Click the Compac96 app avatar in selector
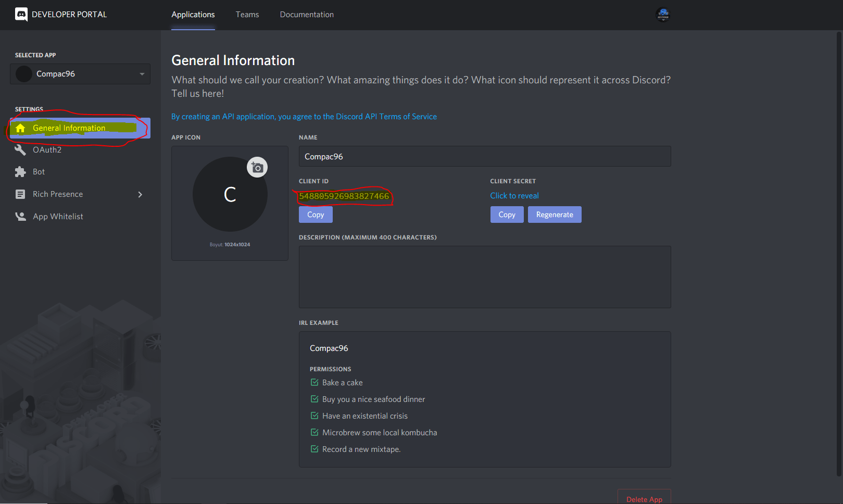 click(x=24, y=74)
